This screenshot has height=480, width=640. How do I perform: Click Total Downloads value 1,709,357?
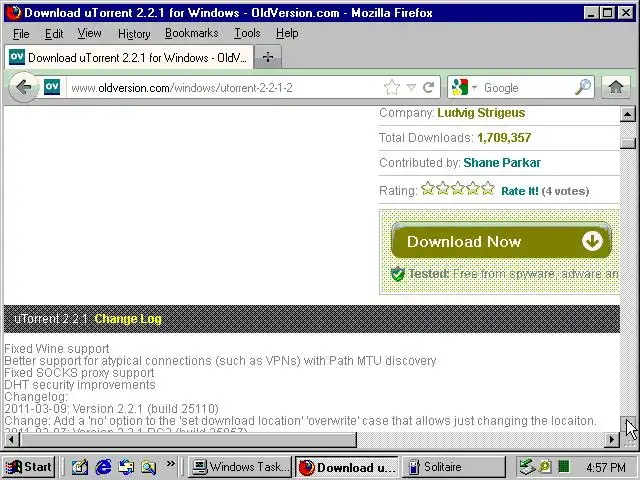504,138
